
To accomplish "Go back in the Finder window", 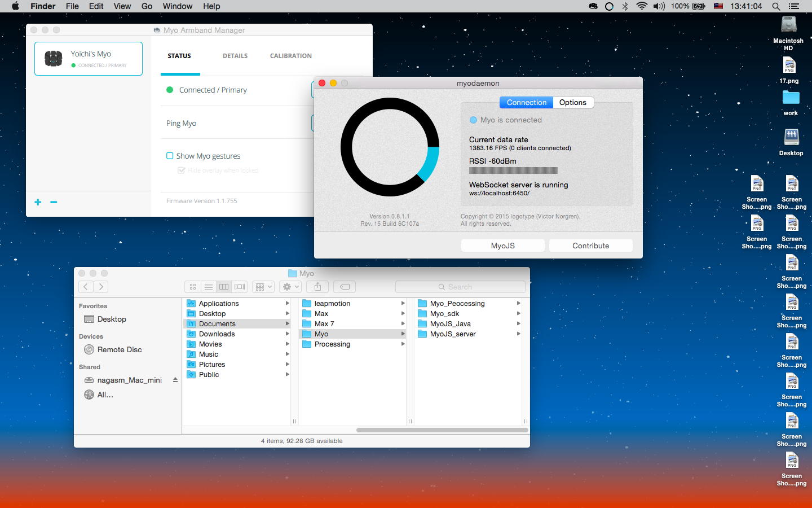I will (86, 287).
